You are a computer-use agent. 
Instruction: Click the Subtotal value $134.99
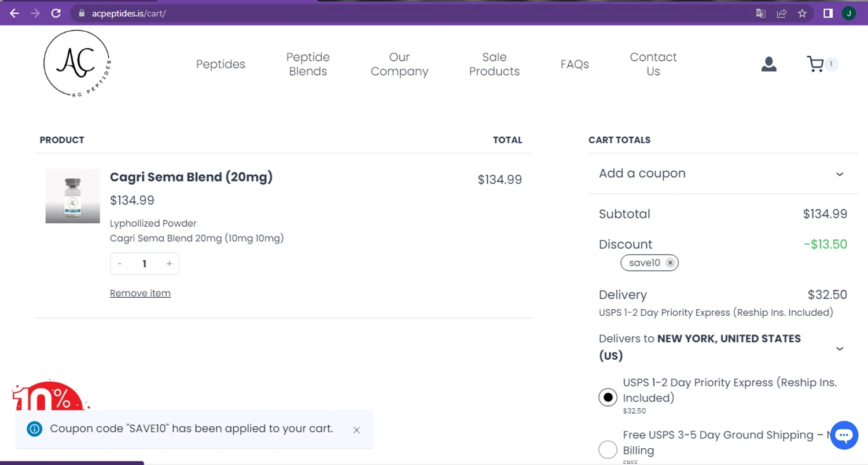tap(825, 214)
